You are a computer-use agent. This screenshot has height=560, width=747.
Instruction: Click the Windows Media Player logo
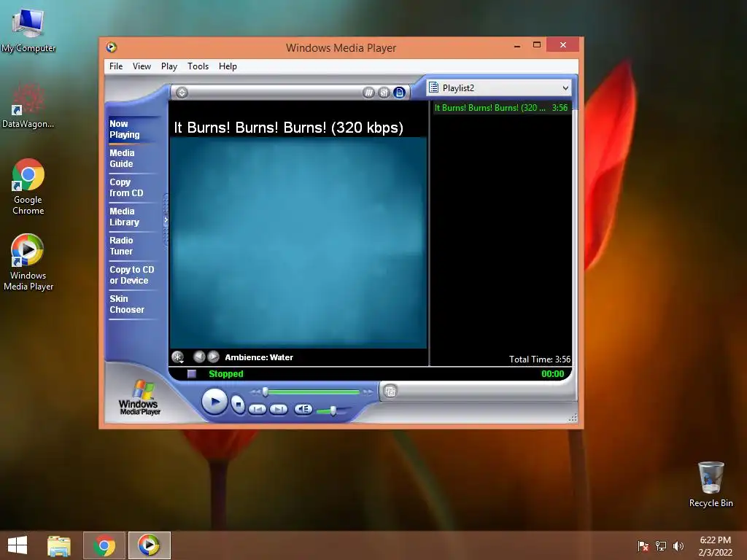[x=139, y=398]
